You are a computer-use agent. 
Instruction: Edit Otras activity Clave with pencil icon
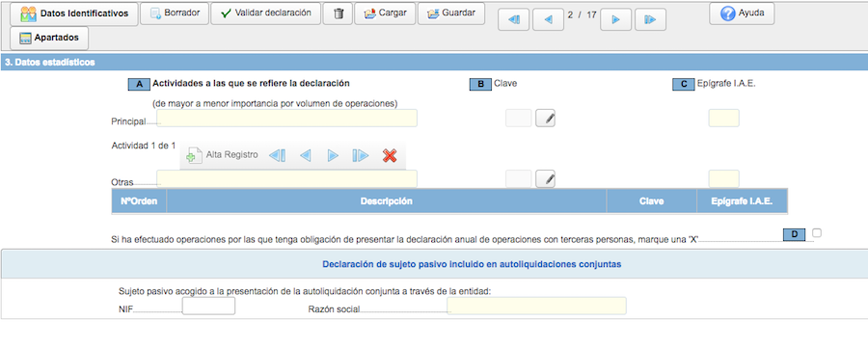(545, 178)
